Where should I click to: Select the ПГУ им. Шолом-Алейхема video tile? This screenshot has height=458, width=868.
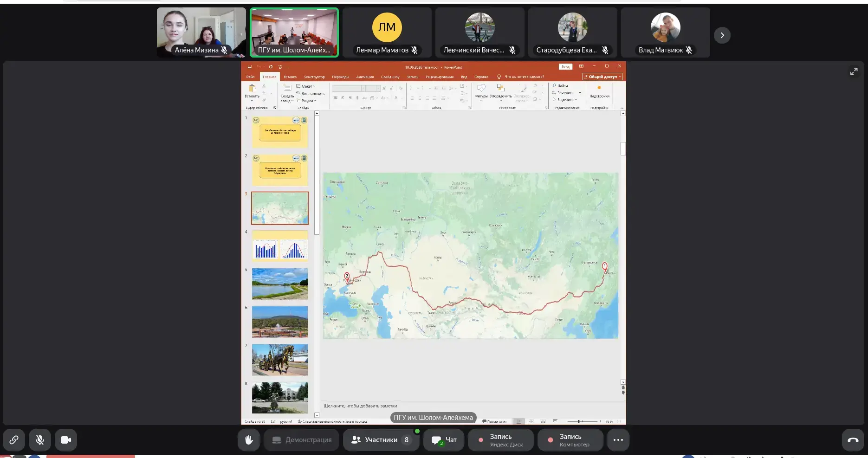(294, 32)
